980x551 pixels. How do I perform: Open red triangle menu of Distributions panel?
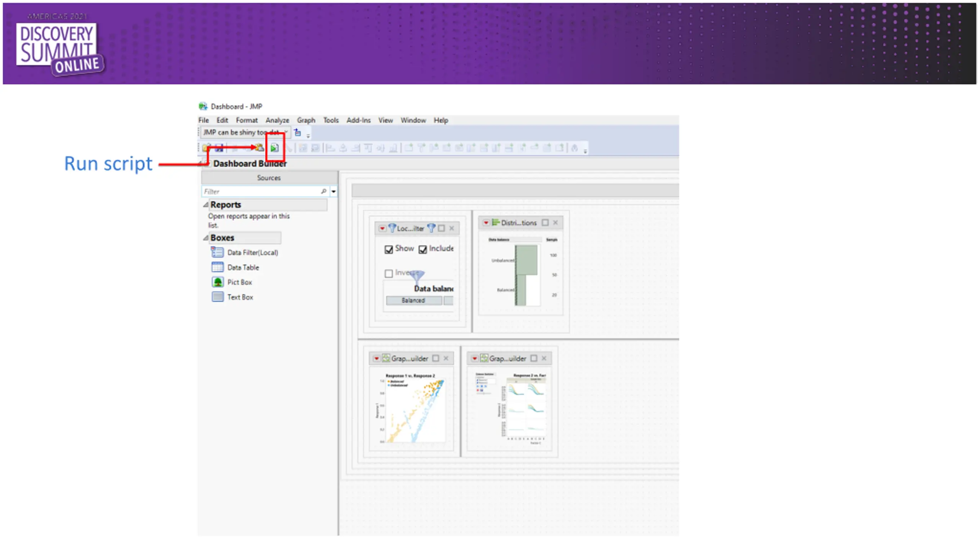tap(486, 222)
